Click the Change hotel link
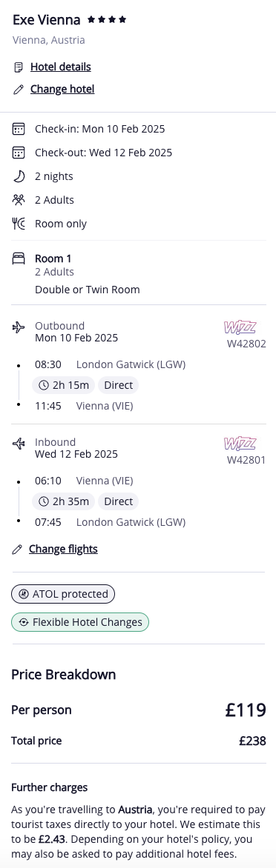Image resolution: width=276 pixels, height=868 pixels. point(62,89)
